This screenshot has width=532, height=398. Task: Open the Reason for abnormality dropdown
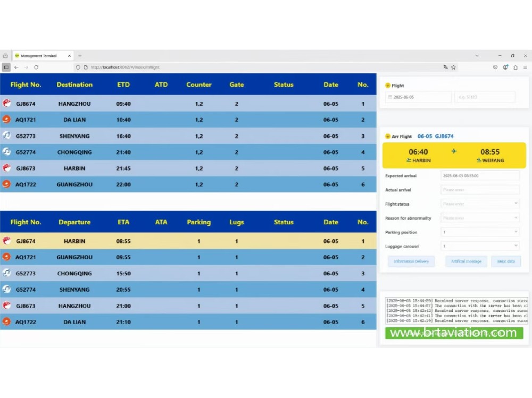pyautogui.click(x=480, y=218)
